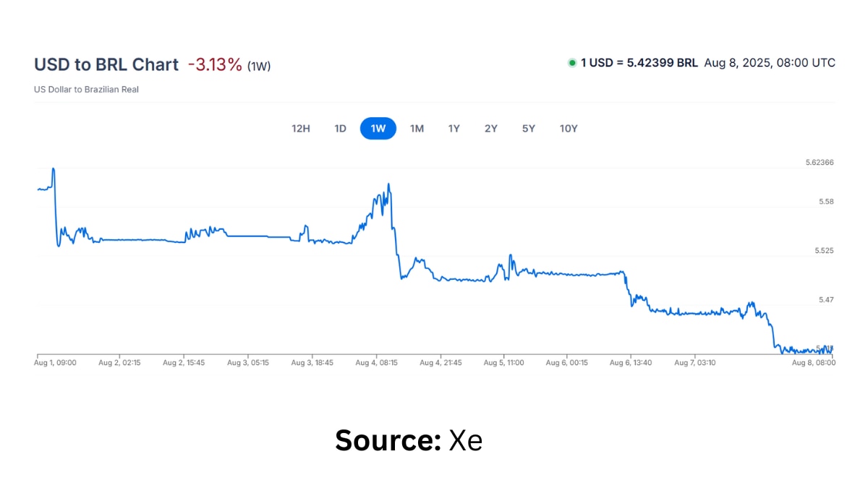Click the Aug 6, 13:40 axis label
Screen dimensions: 868x488
(631, 362)
